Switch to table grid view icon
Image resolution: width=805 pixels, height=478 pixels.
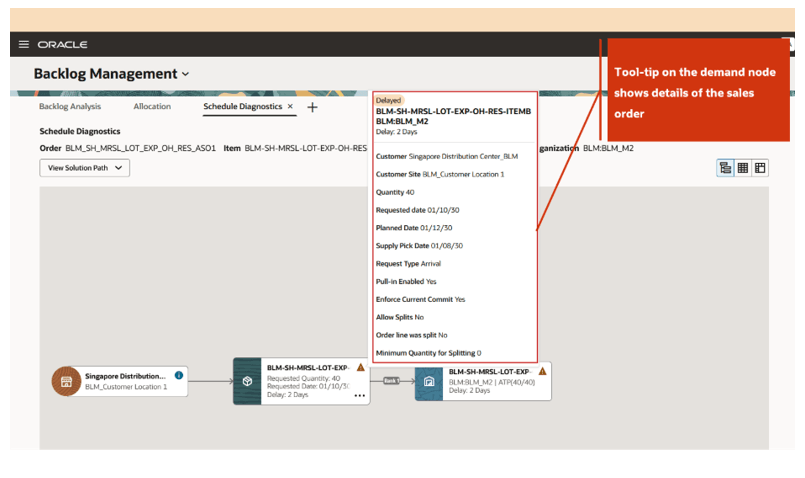742,168
